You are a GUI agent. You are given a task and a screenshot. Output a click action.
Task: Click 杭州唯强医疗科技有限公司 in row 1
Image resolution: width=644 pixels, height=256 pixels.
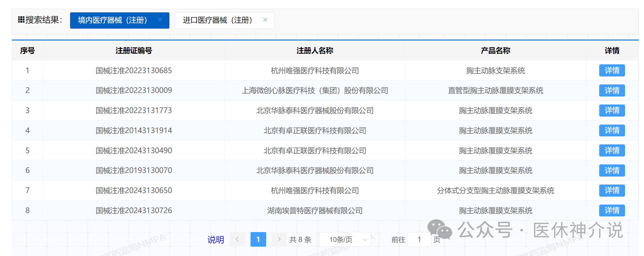pos(315,71)
